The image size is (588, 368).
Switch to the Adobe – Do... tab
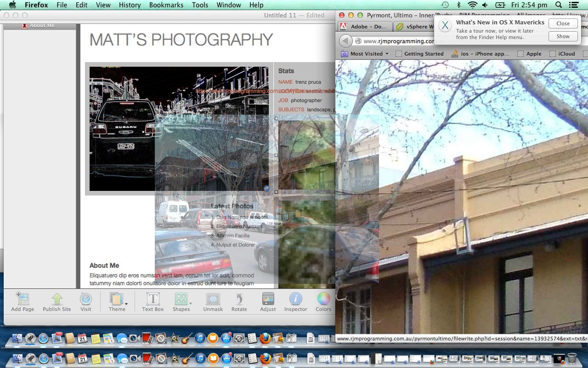pyautogui.click(x=365, y=27)
